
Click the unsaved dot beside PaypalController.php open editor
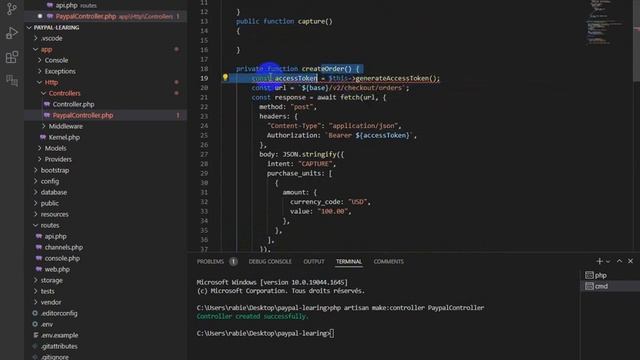[40, 16]
